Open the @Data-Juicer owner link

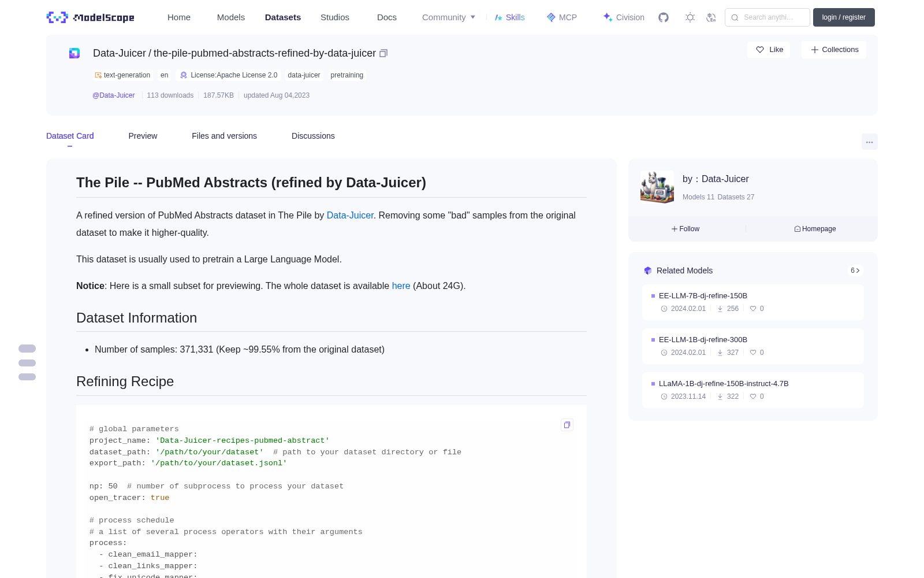114,95
